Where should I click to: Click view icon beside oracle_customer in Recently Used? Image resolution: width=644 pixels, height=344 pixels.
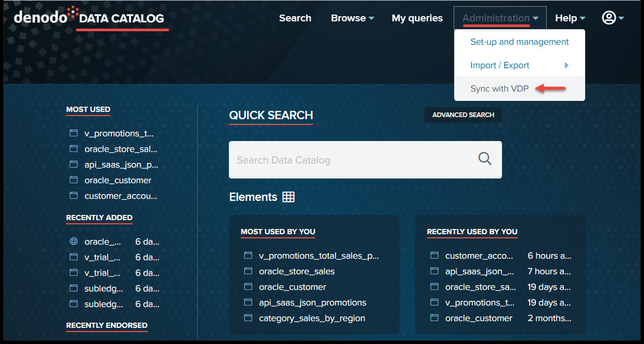point(434,318)
